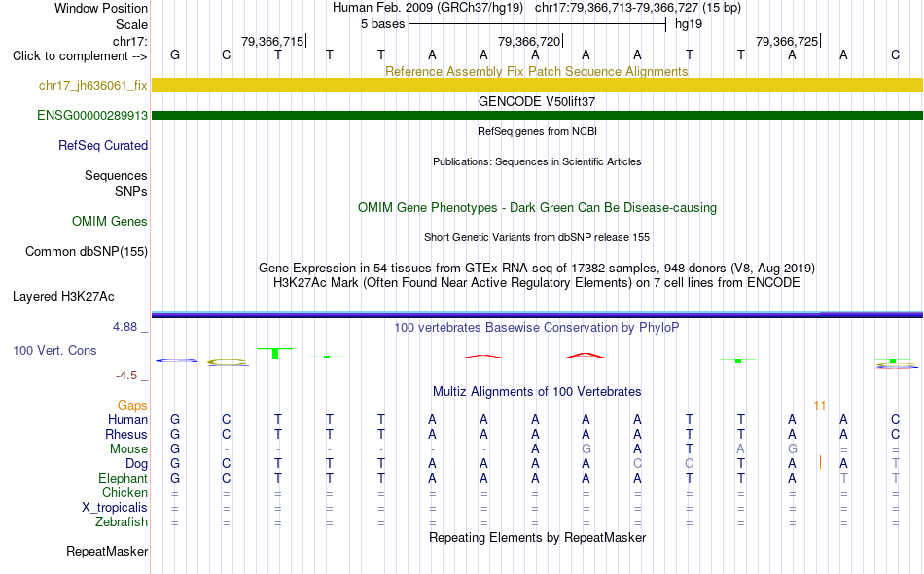Click RefSeq genes from NCBI title
Image resolution: width=924 pixels, height=574 pixels.
(538, 131)
